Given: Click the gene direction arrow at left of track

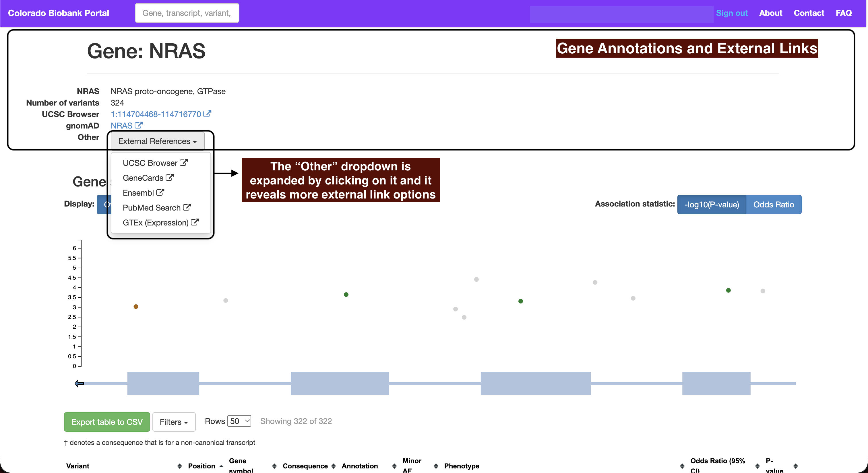Looking at the screenshot, I should point(79,383).
